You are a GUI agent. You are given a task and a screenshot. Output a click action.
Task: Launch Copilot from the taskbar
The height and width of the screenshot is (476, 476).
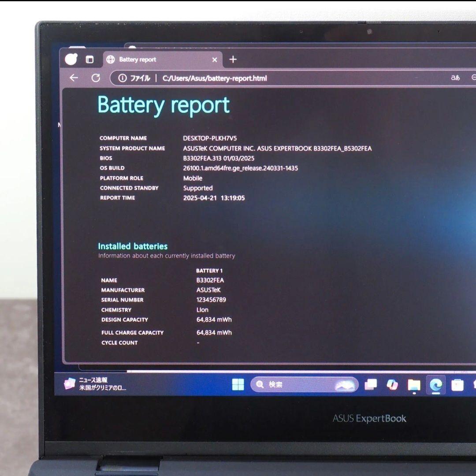pyautogui.click(x=392, y=385)
